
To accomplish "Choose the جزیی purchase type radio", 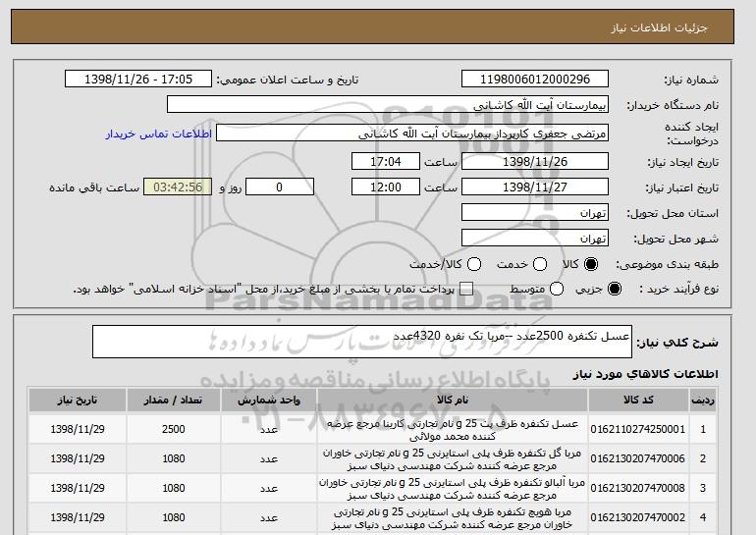I will pyautogui.click(x=615, y=290).
